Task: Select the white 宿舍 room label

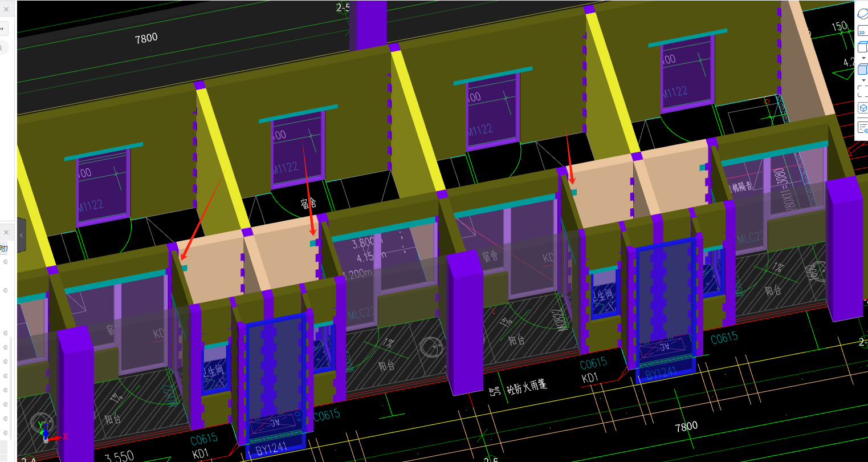Action: tap(309, 202)
